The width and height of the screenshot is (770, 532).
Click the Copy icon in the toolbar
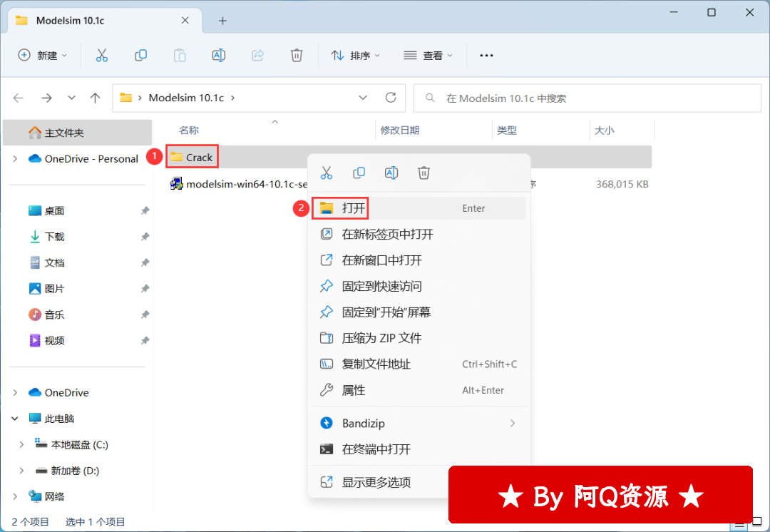[141, 56]
